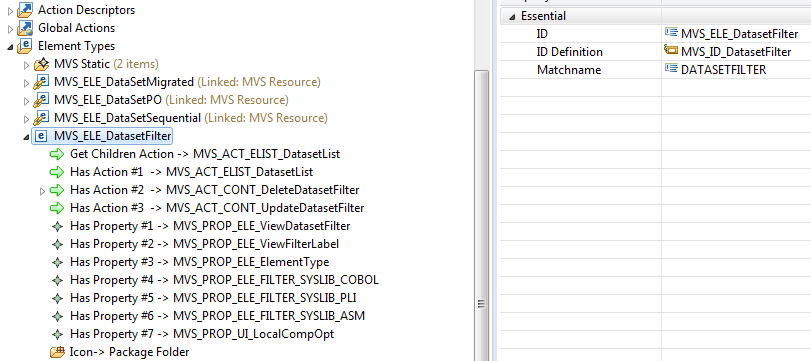Click the MVS_ELE_DataSetPO linked element icon
This screenshot has height=361, width=811.
point(41,100)
